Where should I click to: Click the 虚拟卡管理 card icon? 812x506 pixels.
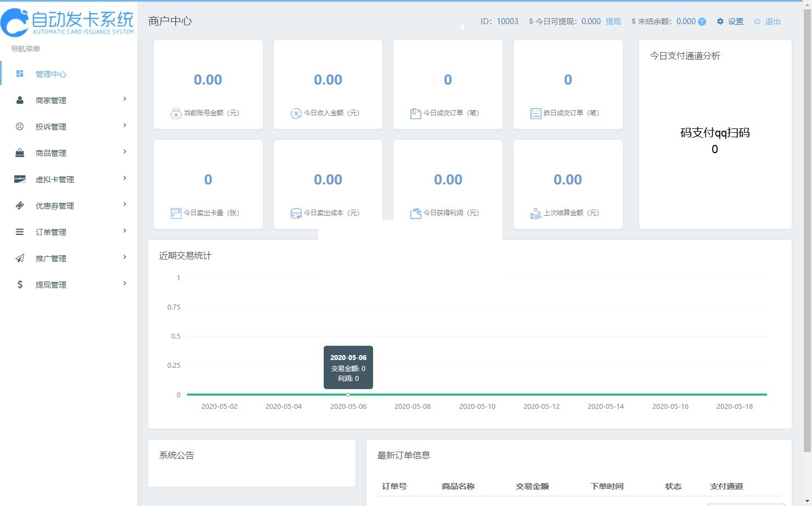click(x=20, y=179)
